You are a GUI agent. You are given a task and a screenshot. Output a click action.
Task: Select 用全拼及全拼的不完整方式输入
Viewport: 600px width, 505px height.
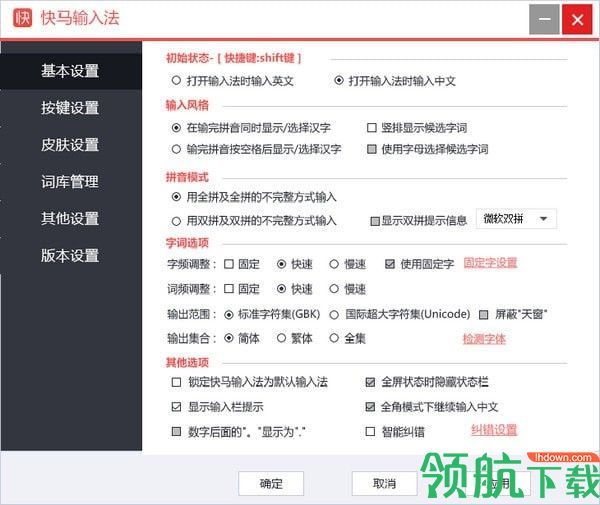[176, 197]
